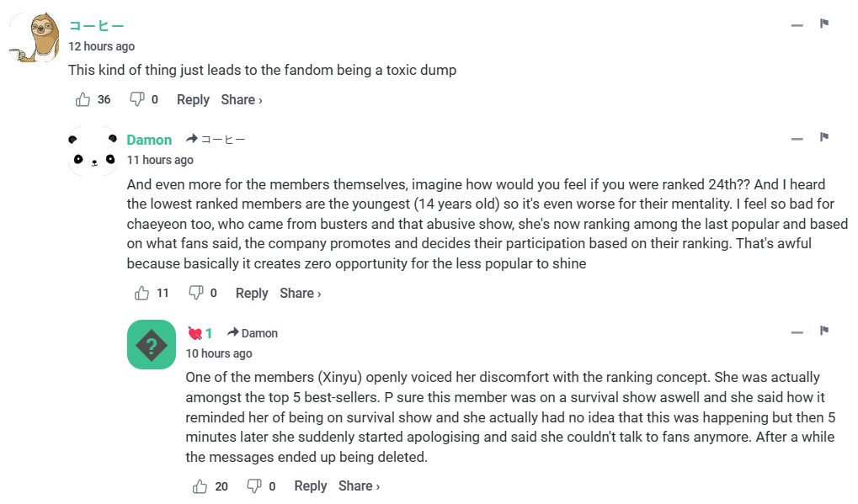The height and width of the screenshot is (504, 858).
Task: Flag the コーヒー comment
Action: 824,24
